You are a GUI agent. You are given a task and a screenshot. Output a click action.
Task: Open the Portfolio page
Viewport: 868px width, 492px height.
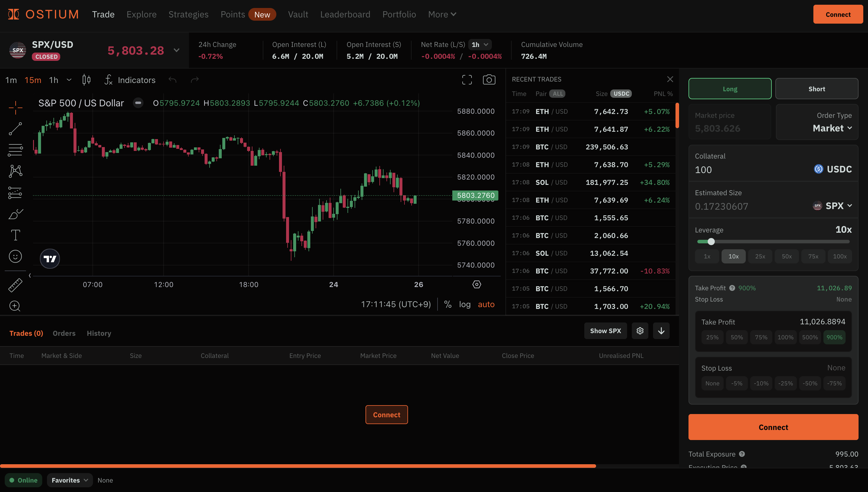399,14
